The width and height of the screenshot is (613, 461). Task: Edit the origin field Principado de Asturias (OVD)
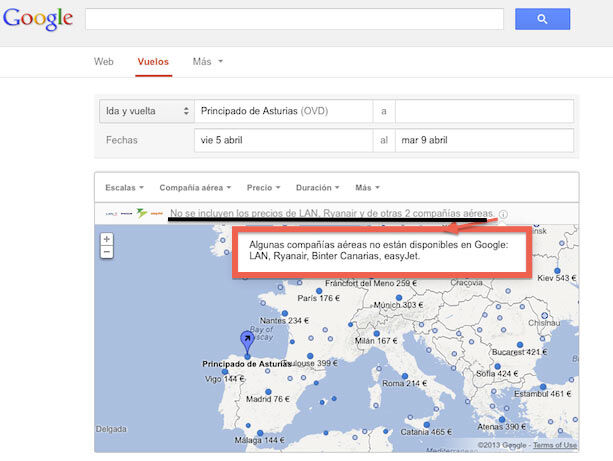[283, 111]
